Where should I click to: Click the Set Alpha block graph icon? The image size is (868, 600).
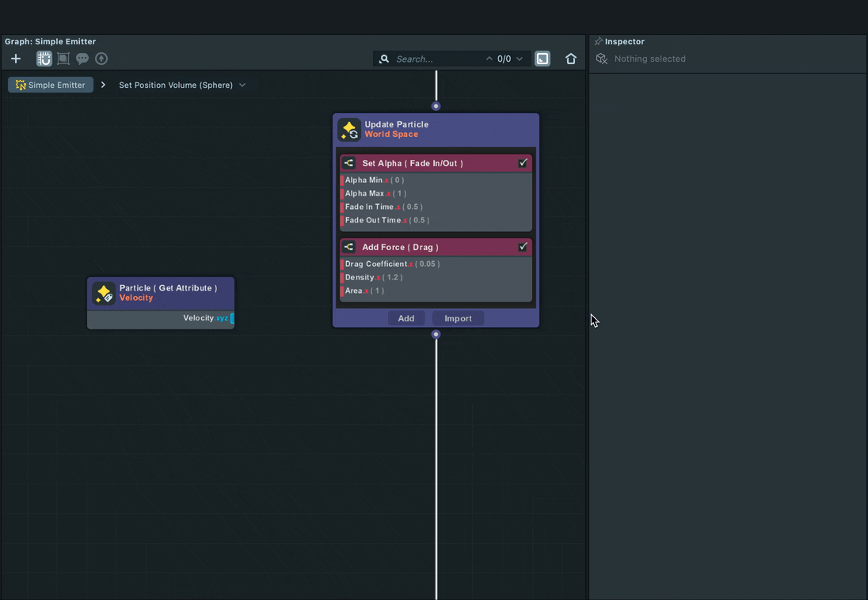[349, 163]
